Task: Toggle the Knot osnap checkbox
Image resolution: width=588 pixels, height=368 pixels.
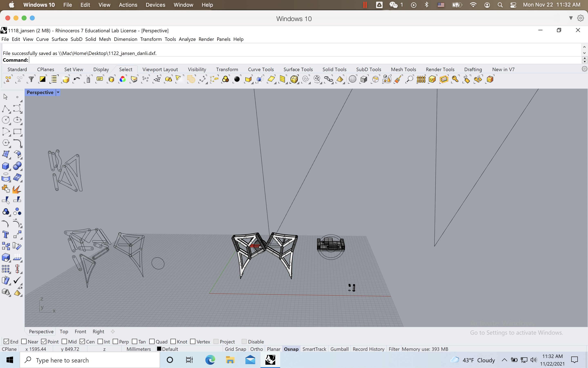Action: (x=173, y=341)
